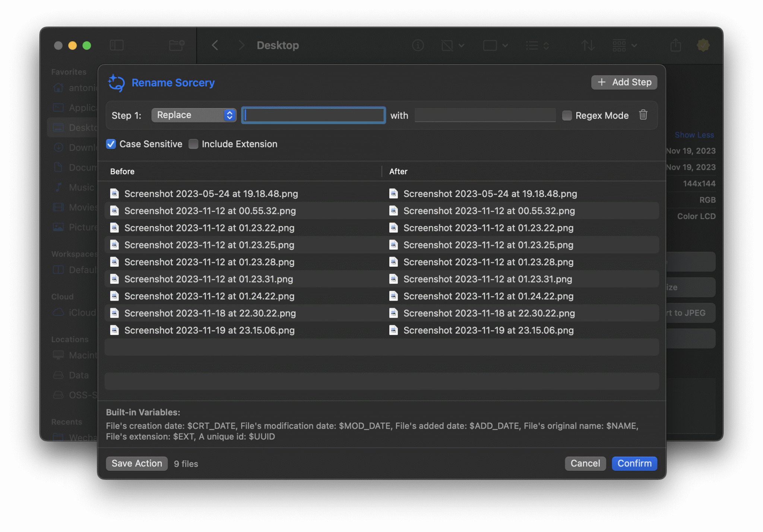Toggle the Finder sidebar visibility icon
763x532 pixels.
(117, 45)
